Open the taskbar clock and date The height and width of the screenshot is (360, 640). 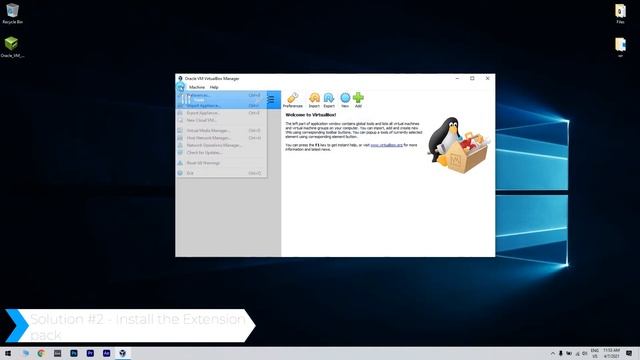pos(611,353)
